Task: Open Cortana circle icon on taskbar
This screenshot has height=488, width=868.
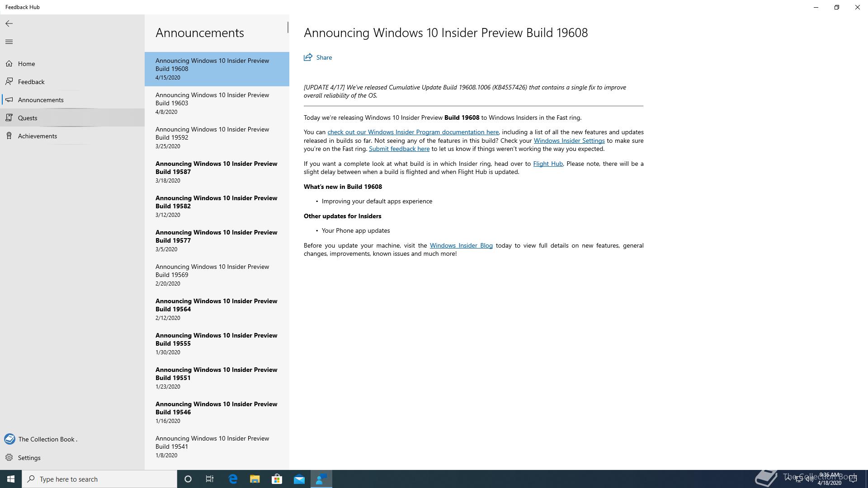Action: click(188, 479)
